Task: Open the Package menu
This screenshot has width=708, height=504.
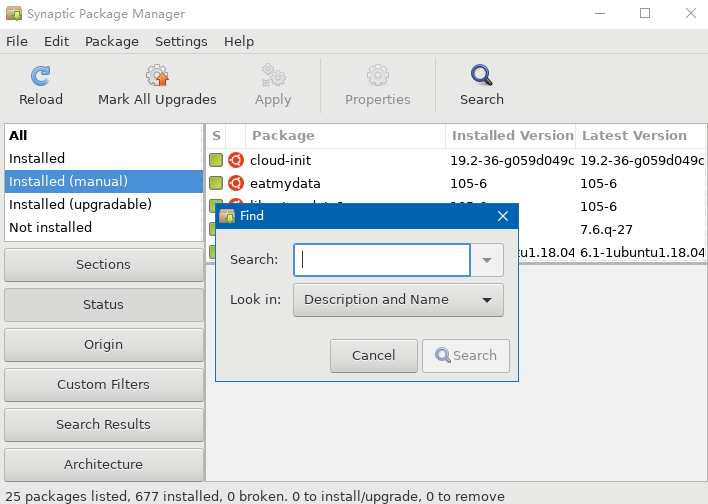Action: click(112, 42)
